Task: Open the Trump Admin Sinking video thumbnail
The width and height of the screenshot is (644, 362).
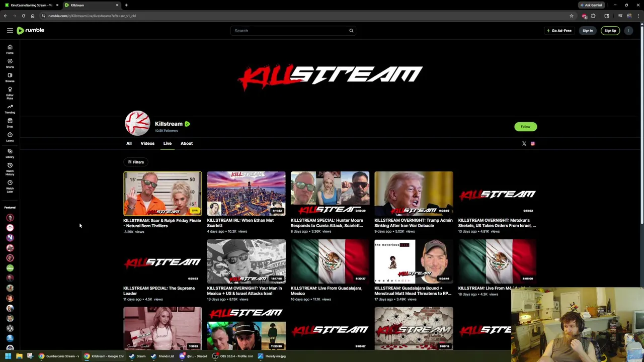Action: (x=414, y=194)
